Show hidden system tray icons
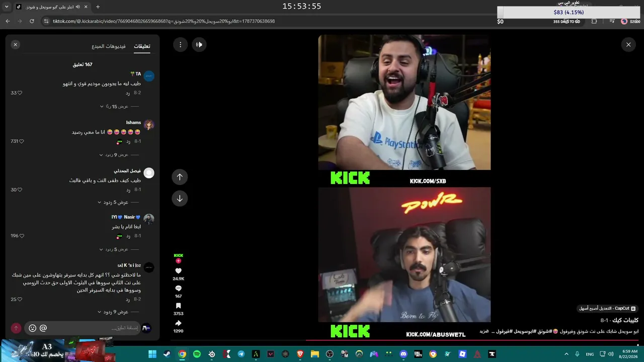The width and height of the screenshot is (644, 362). 567,354
